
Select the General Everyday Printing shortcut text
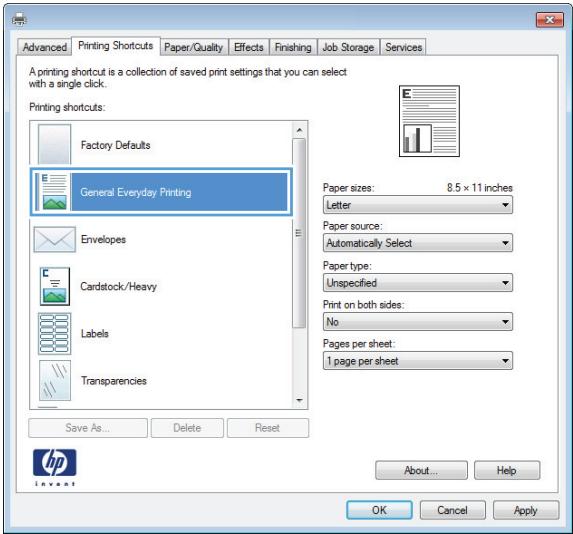136,192
